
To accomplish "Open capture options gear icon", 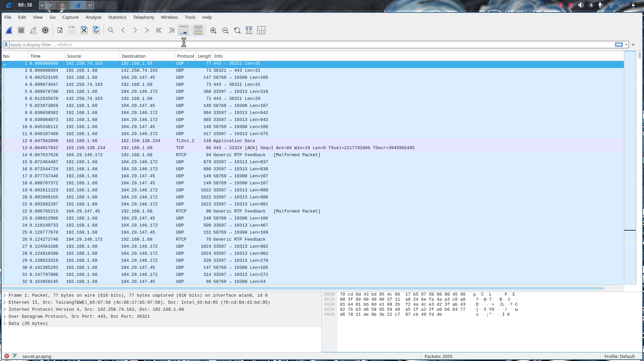I will pyautogui.click(x=45, y=30).
